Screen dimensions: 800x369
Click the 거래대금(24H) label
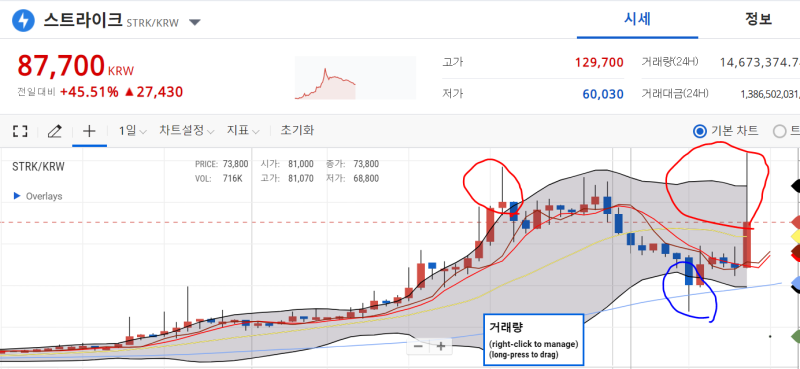click(675, 94)
